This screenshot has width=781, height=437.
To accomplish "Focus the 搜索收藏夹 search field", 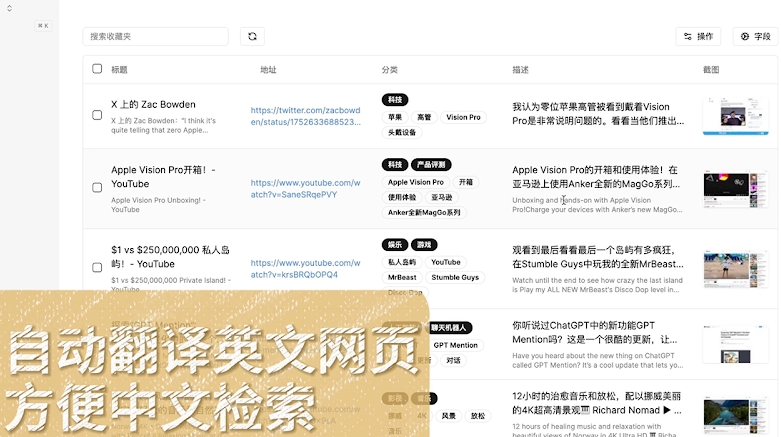I will pyautogui.click(x=155, y=36).
